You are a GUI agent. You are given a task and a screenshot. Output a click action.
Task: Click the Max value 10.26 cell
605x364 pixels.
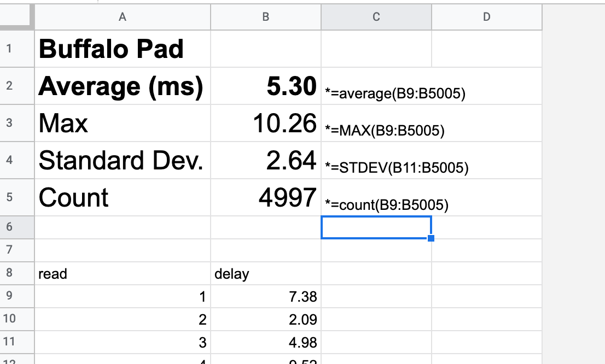pos(265,124)
